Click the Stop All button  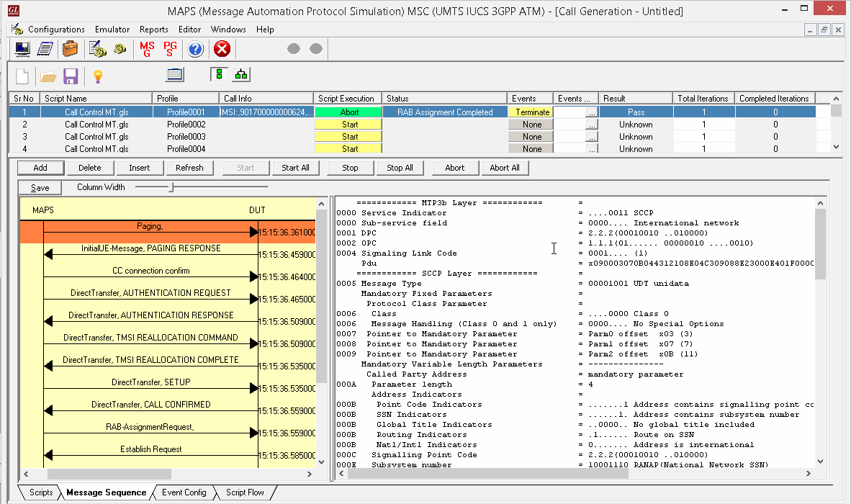(x=400, y=168)
